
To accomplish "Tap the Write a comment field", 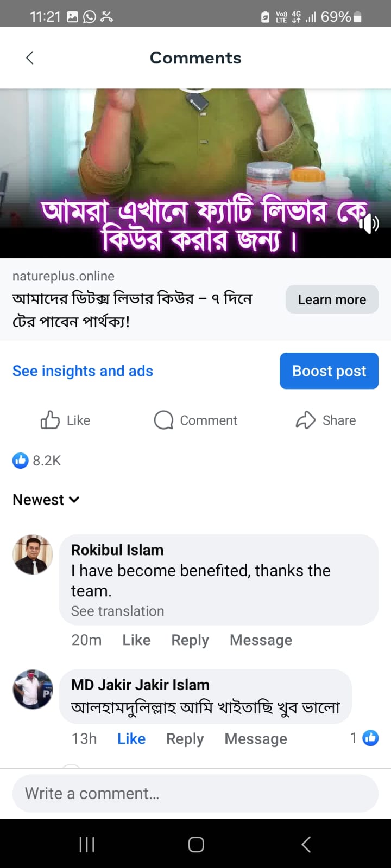I will pos(195,794).
